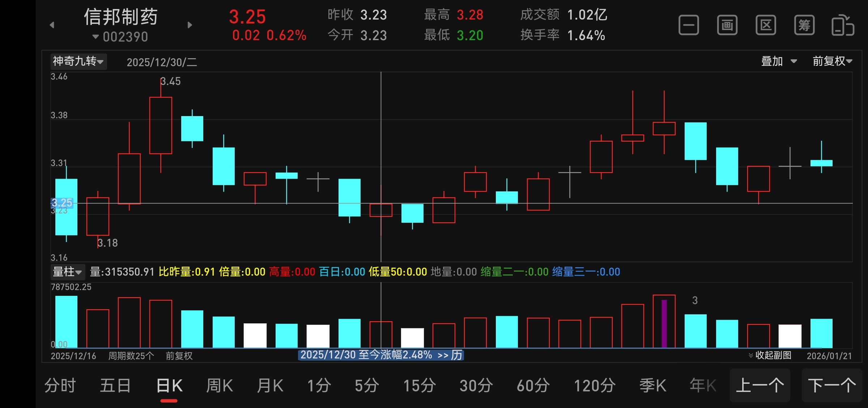868x408 pixels.
Task: Switch to the 分时 tab
Action: click(x=60, y=385)
